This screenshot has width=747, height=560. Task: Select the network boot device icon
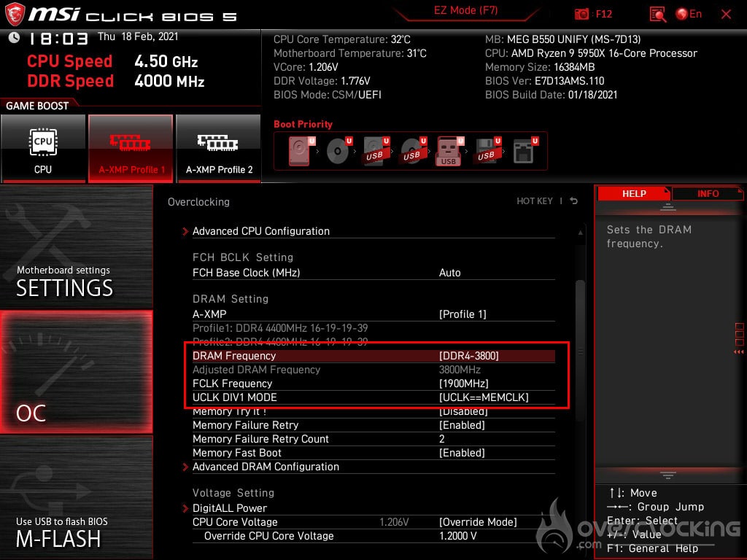click(x=525, y=151)
